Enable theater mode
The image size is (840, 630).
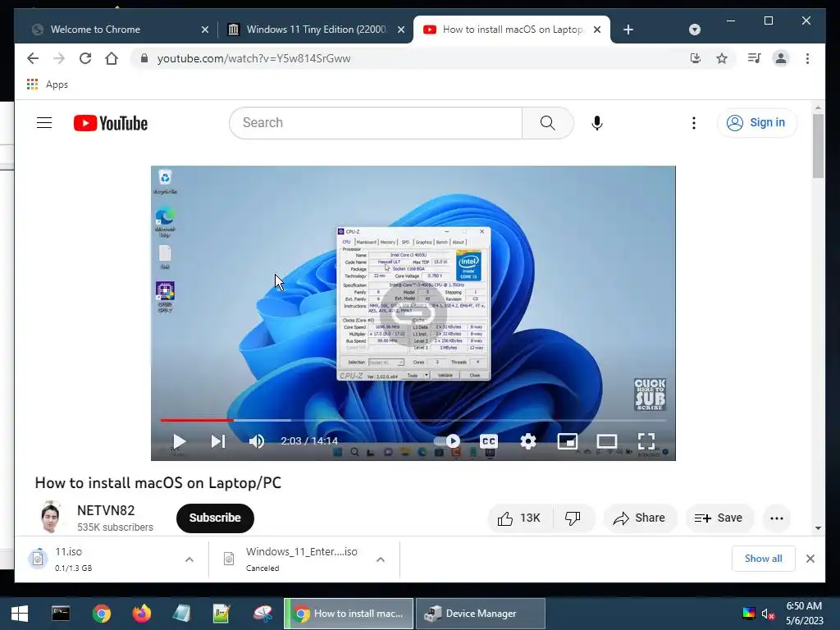607,441
